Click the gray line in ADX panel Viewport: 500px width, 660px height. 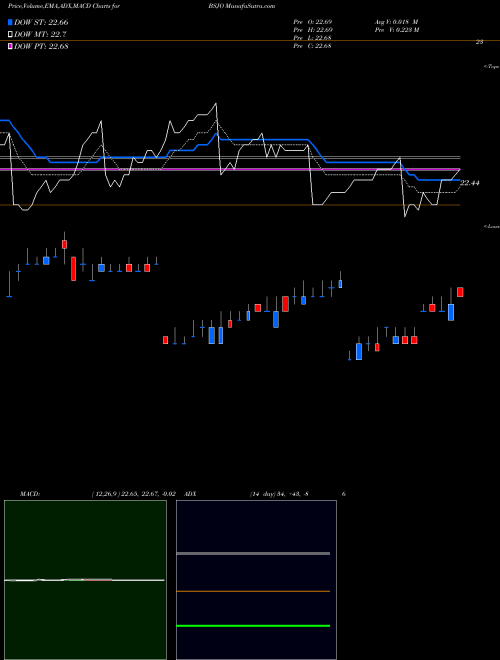tap(253, 554)
